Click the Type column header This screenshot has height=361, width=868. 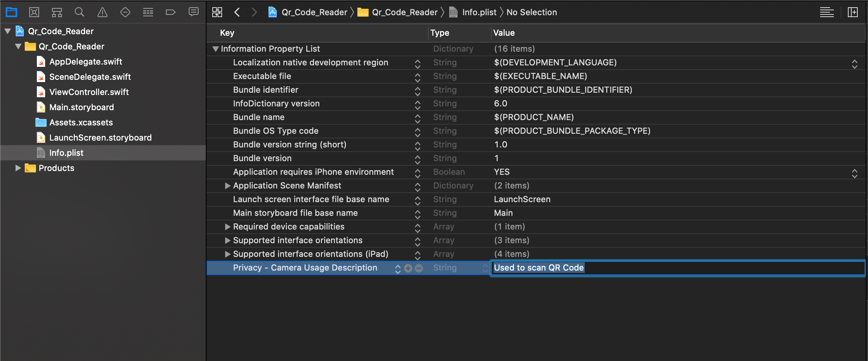440,33
